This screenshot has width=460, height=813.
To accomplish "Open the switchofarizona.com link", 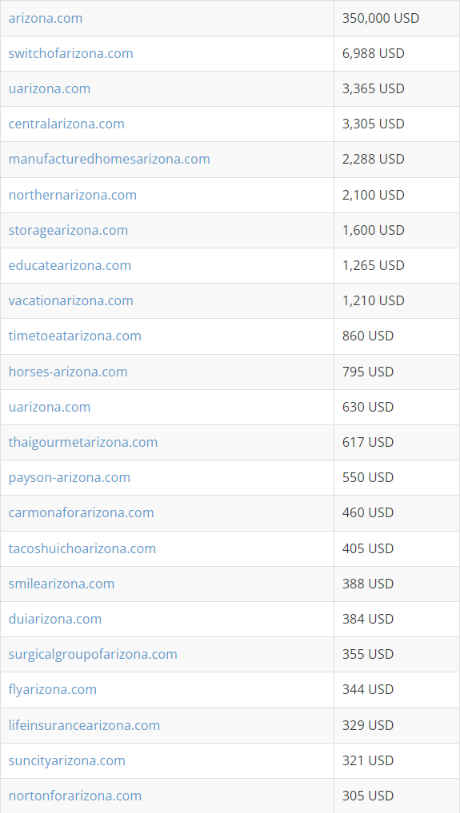I will click(x=71, y=53).
